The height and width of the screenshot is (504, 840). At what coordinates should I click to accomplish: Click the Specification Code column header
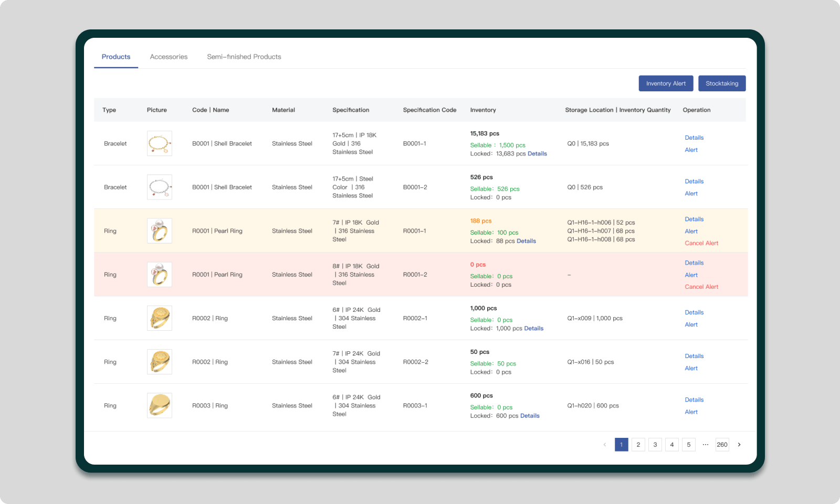click(429, 110)
